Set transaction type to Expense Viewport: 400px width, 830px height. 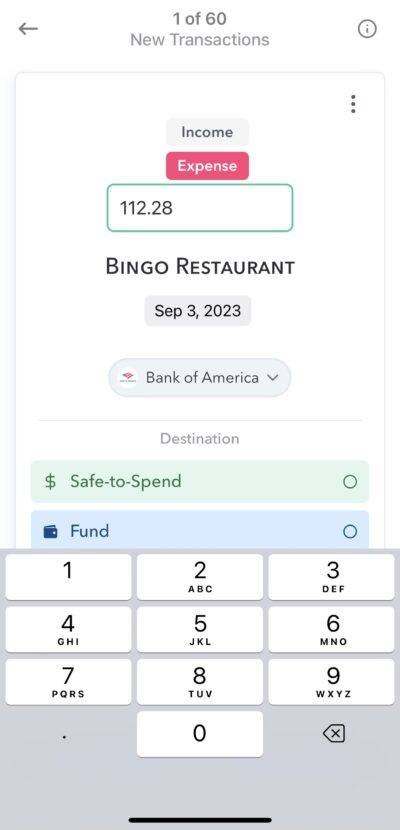tap(207, 166)
